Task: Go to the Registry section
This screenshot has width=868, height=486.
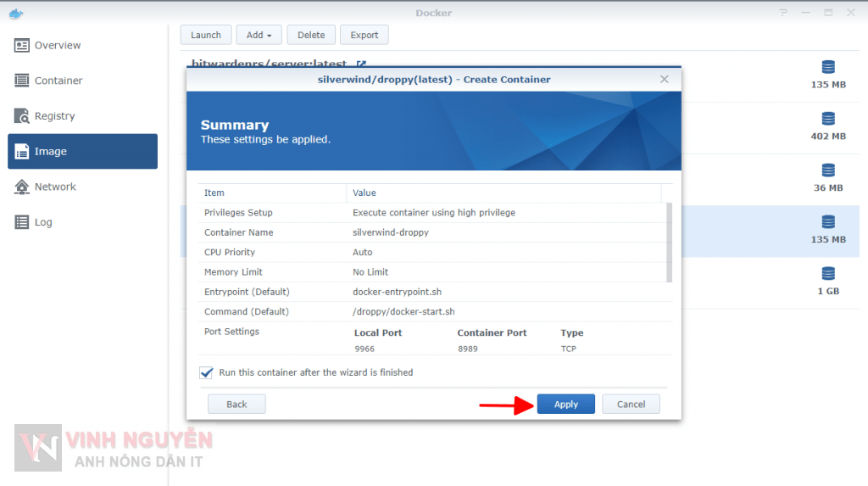Action: [x=54, y=116]
